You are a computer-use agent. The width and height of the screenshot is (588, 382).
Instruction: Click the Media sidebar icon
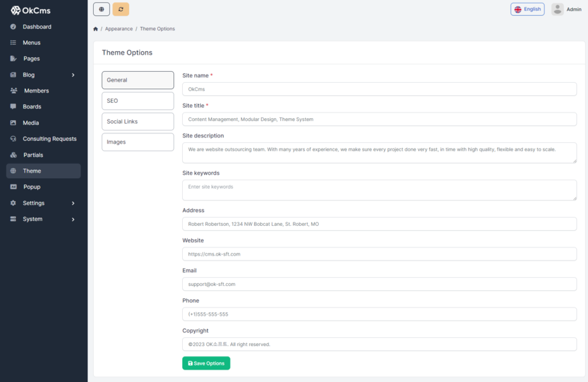point(13,123)
